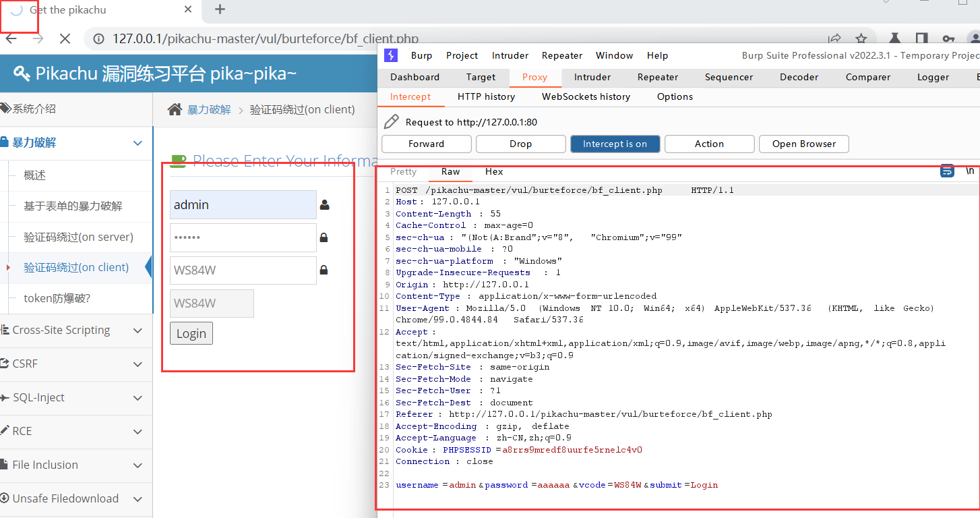Bookmark this page with the star icon
The image size is (980, 518).
click(x=861, y=38)
